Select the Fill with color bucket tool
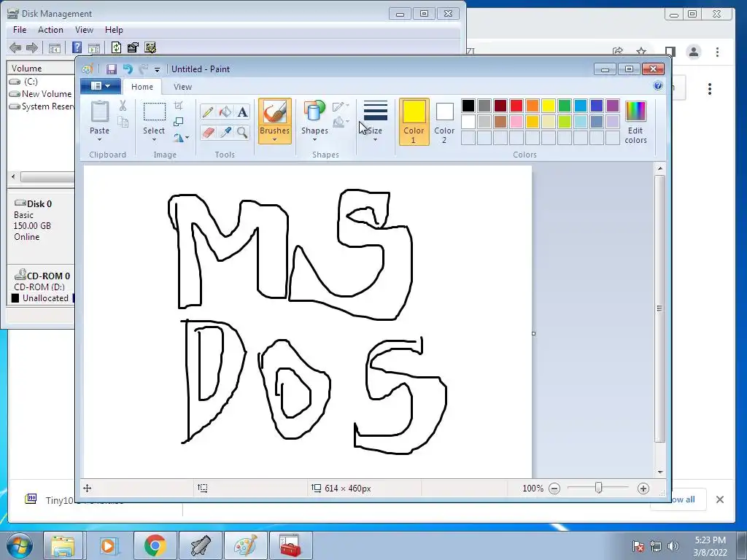The height and width of the screenshot is (560, 747). tap(225, 112)
